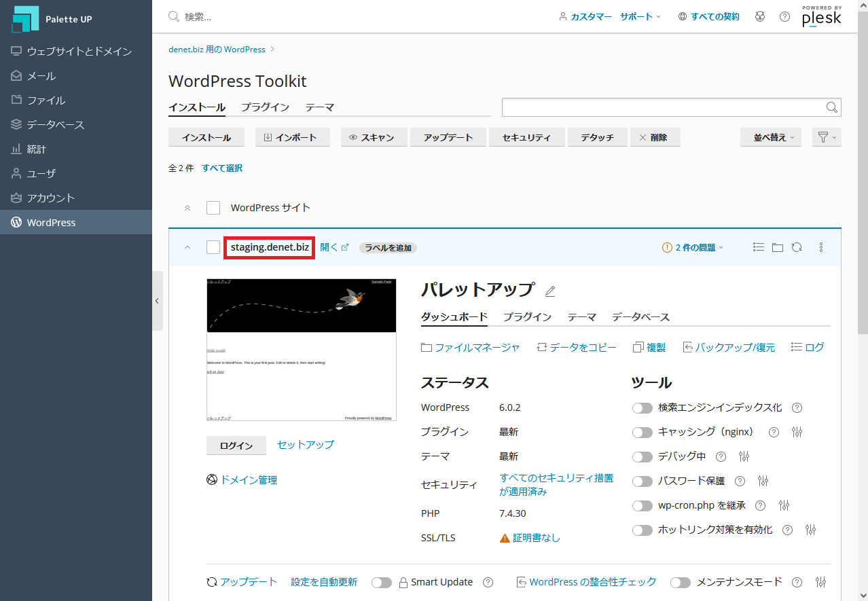Open the site データベース tab
Viewport: 868px width, 601px height.
pyautogui.click(x=640, y=317)
